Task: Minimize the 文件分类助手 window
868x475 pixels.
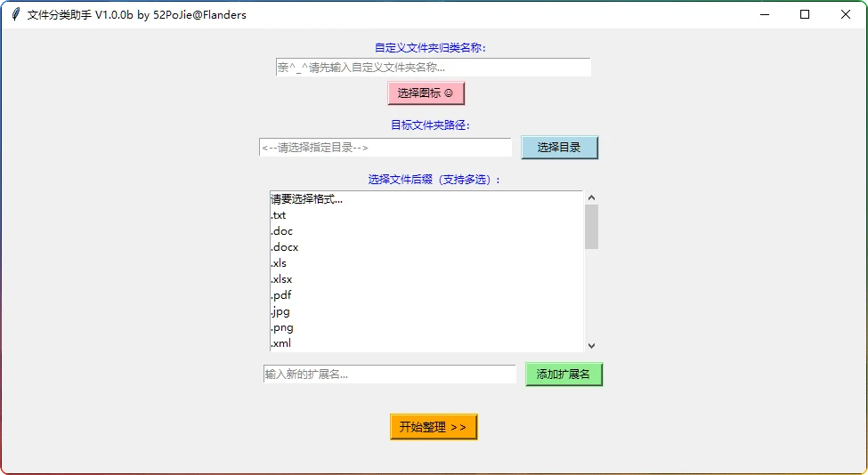Action: click(765, 15)
